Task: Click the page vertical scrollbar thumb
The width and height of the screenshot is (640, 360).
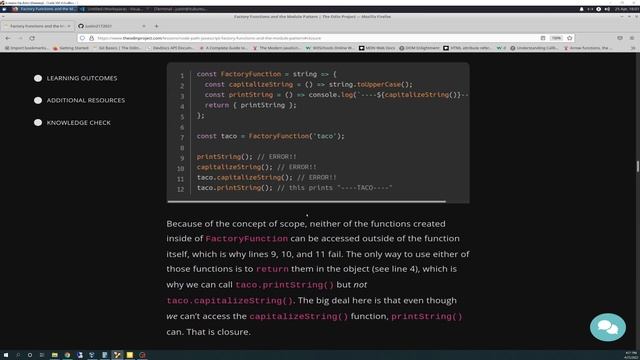Action: click(638, 166)
